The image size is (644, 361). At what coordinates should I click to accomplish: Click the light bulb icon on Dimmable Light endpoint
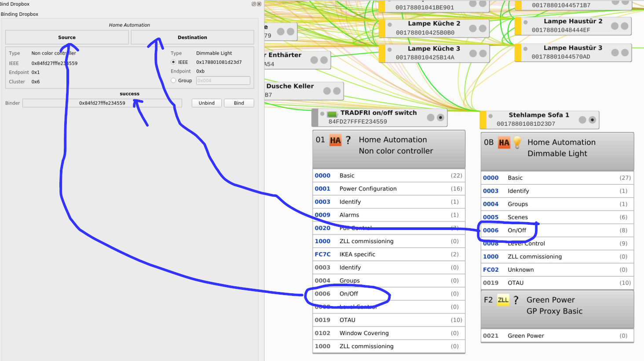point(516,142)
